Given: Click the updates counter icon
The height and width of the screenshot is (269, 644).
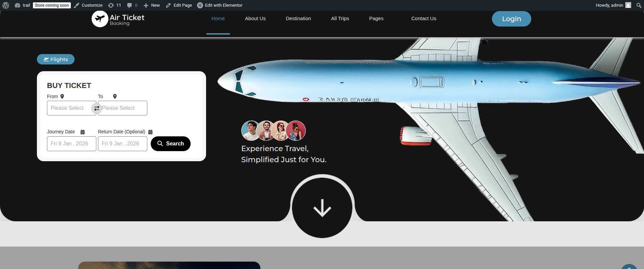Looking at the screenshot, I should click(x=111, y=5).
